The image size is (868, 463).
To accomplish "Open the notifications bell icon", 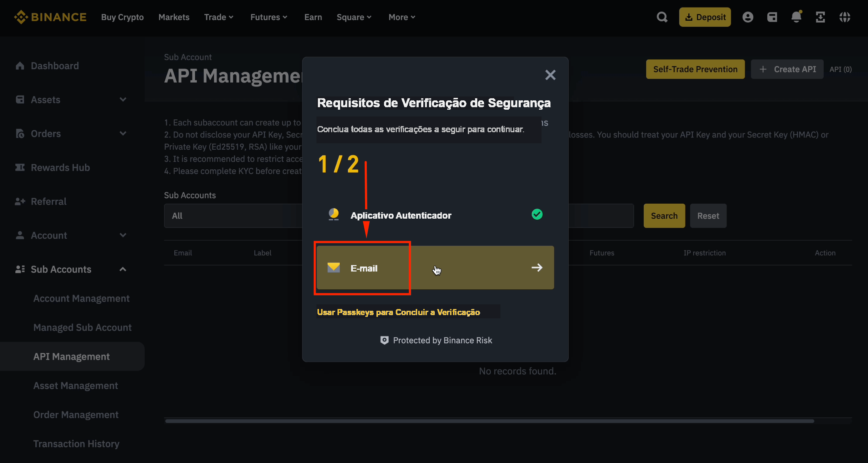I will [x=796, y=17].
